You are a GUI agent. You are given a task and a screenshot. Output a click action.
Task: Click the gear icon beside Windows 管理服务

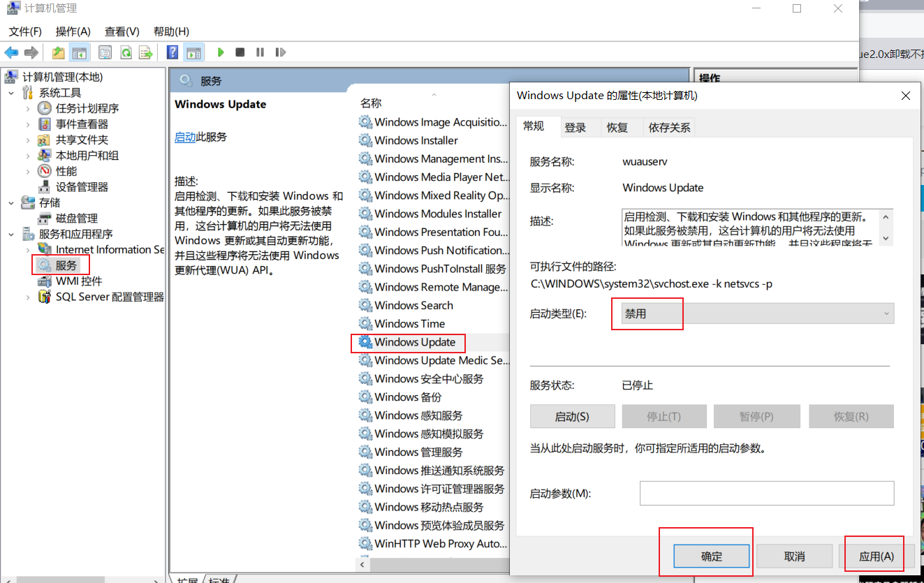tap(365, 452)
